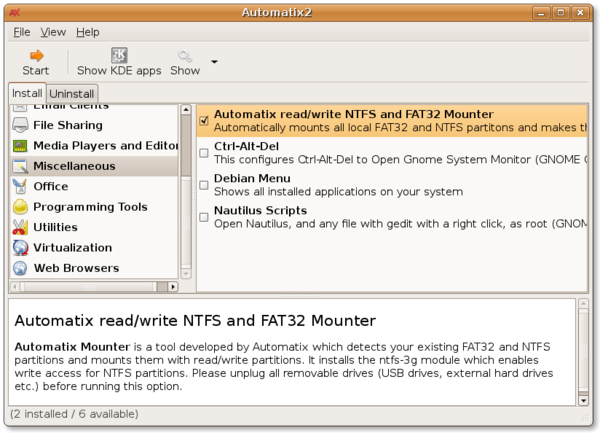Click the Show KDE apps icon
Screen dimensions: 600x433
pyautogui.click(x=119, y=55)
